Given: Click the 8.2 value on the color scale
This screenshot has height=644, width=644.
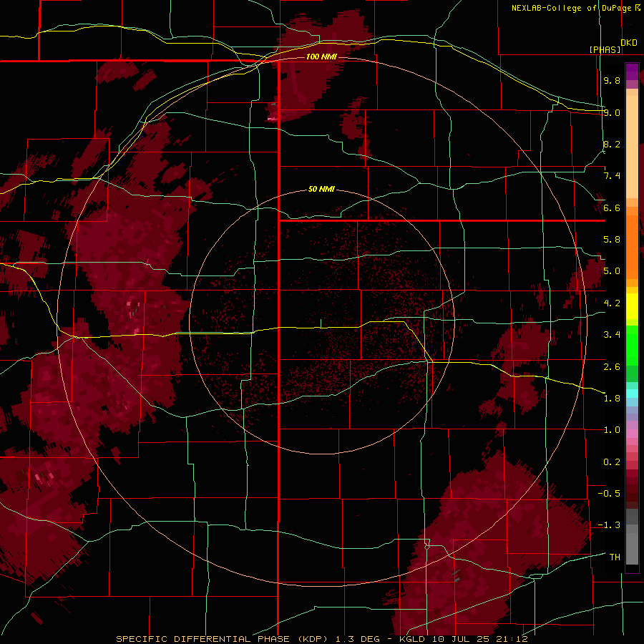Looking at the screenshot, I should coord(612,144).
